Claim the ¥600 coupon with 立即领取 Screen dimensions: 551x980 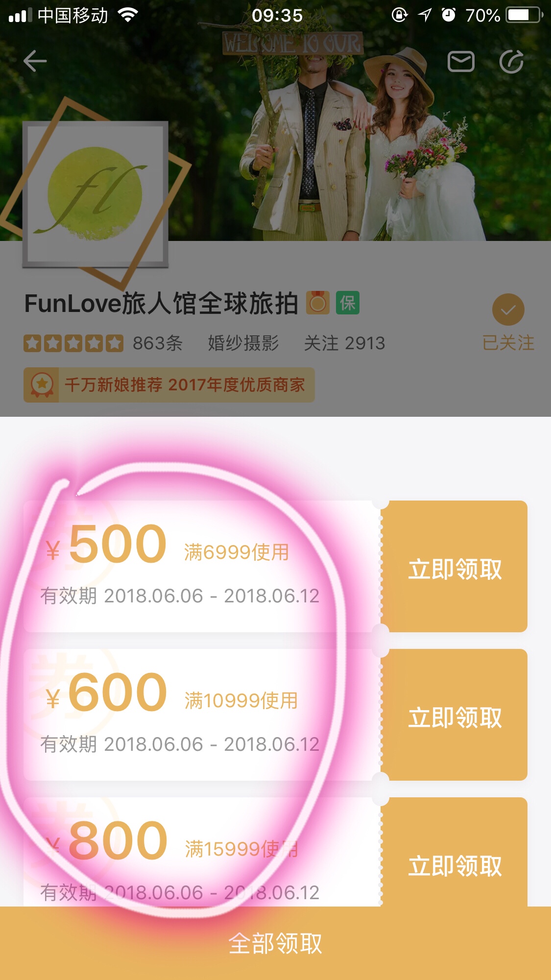455,717
